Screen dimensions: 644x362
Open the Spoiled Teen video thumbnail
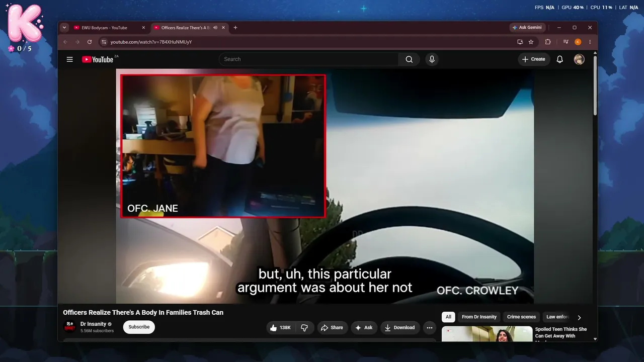click(487, 334)
